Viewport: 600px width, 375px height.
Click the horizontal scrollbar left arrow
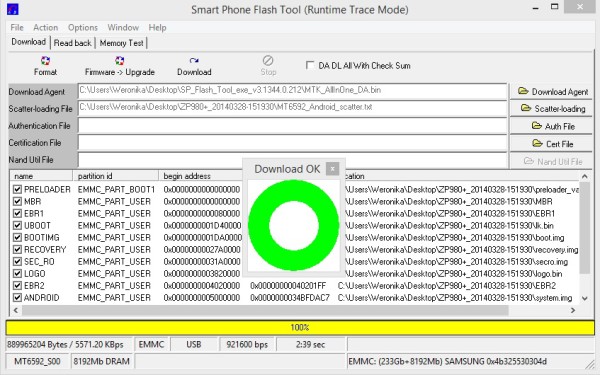(x=16, y=310)
